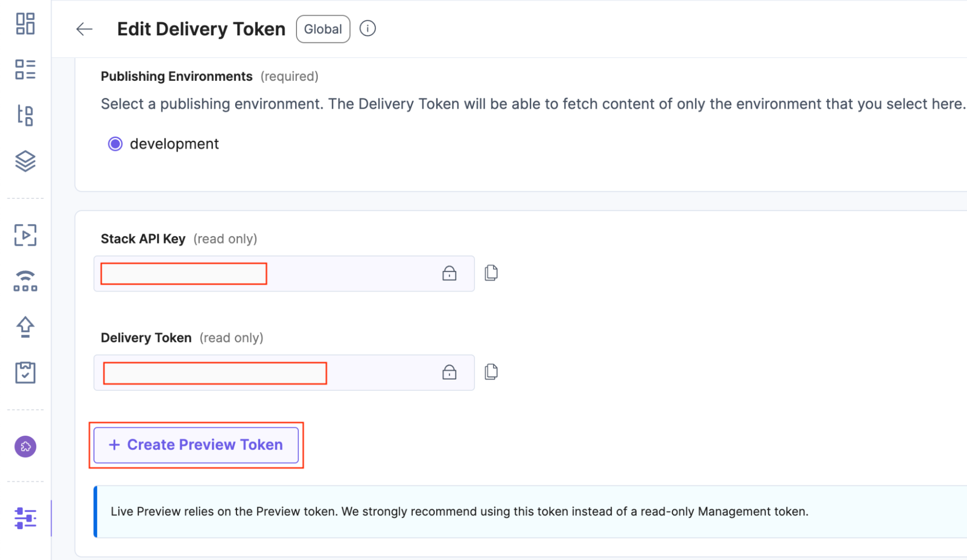Click the Delivery Token label
The height and width of the screenshot is (560, 967).
[146, 338]
